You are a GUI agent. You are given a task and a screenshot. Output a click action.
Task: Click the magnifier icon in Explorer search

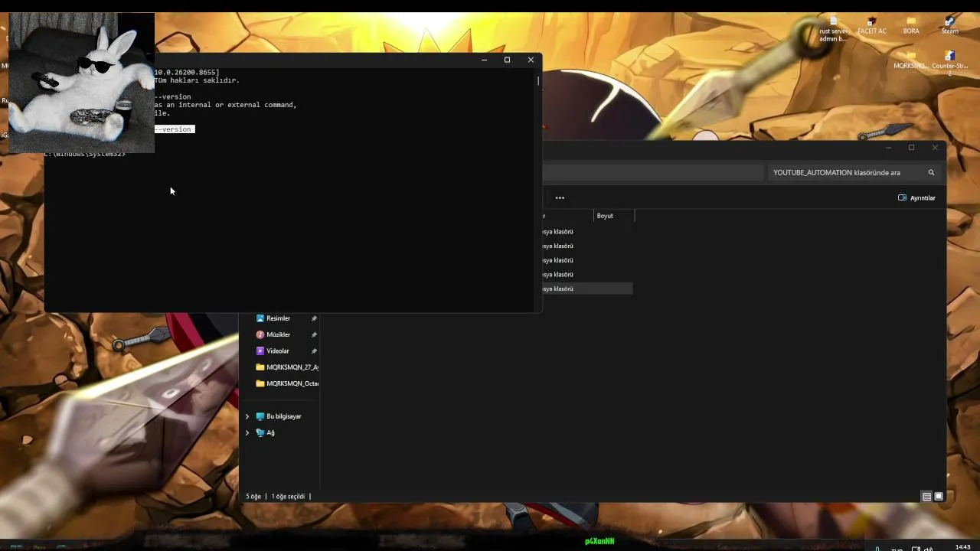(x=931, y=173)
